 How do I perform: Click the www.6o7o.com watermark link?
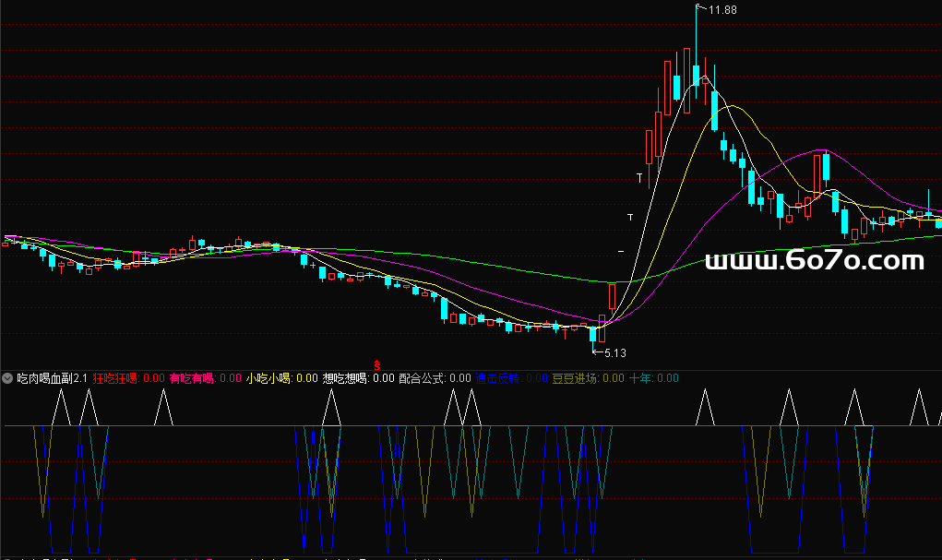pos(815,262)
